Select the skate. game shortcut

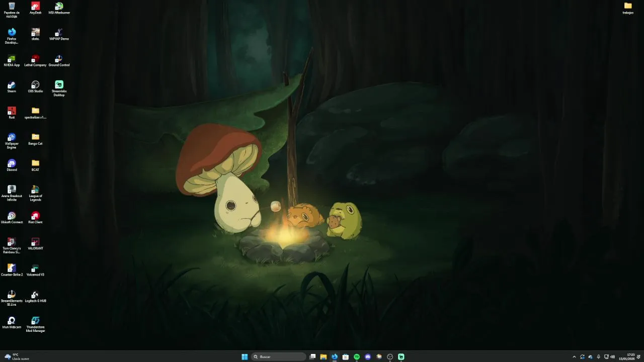click(35, 34)
